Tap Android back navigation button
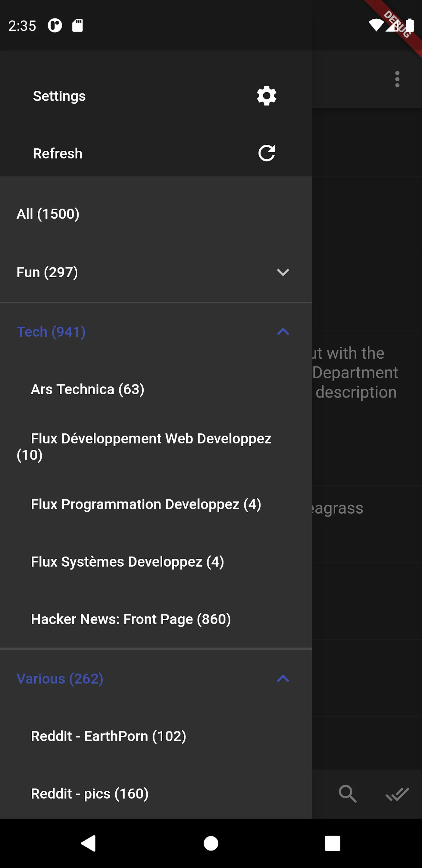The image size is (422, 868). 89,843
